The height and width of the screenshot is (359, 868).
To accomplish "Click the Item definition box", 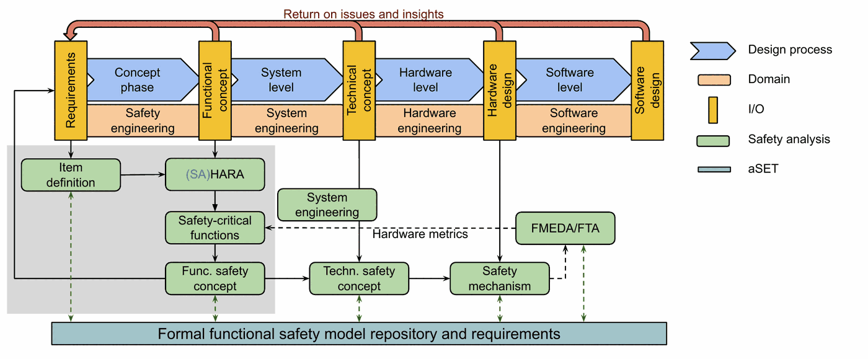I will point(71,175).
